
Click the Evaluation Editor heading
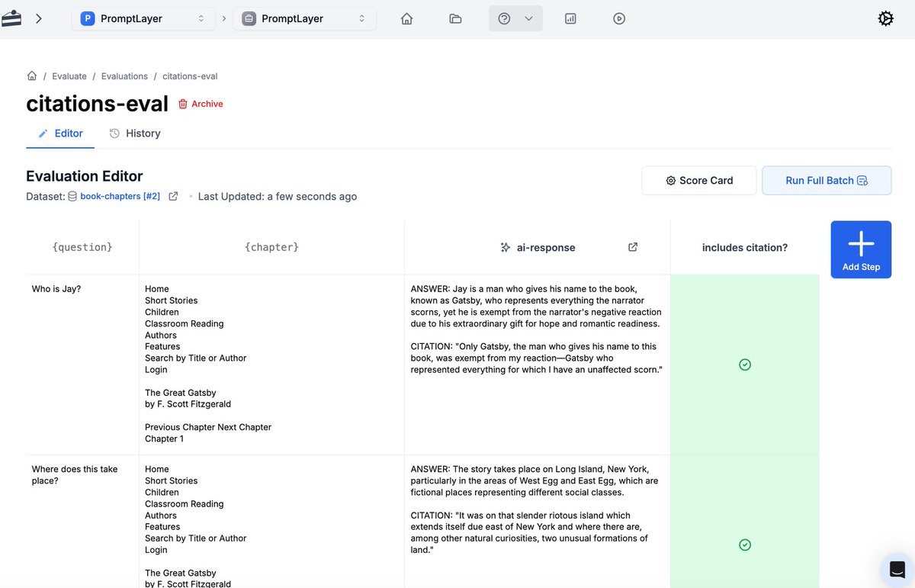85,176
